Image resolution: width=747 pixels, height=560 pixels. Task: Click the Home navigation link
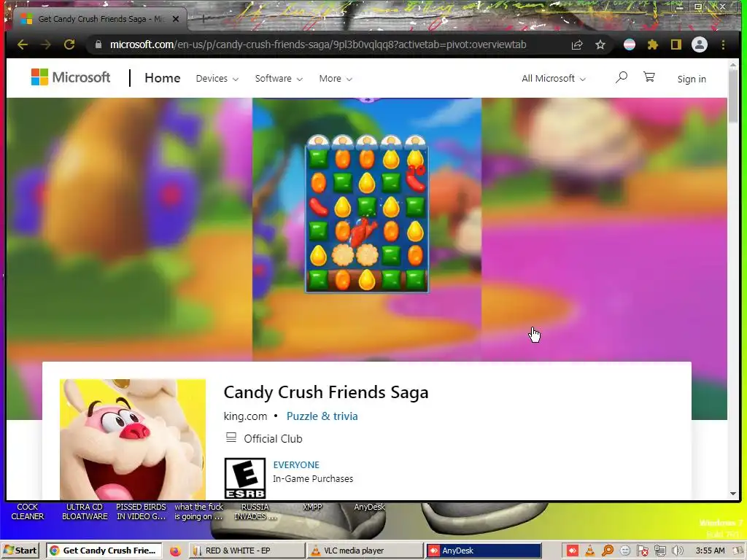[163, 78]
